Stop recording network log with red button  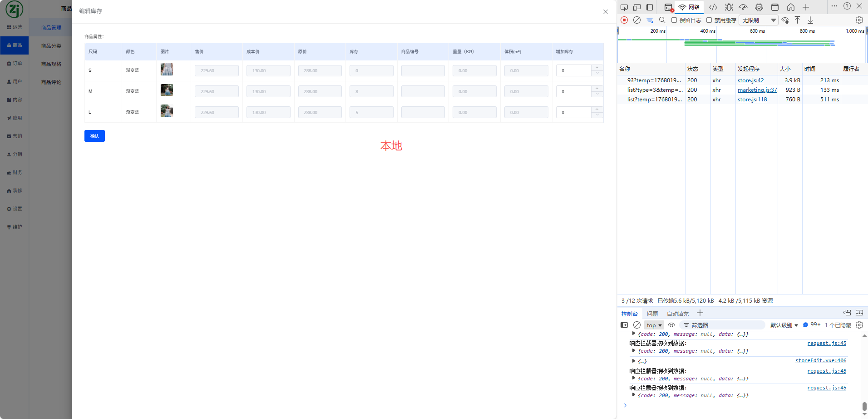pos(624,20)
